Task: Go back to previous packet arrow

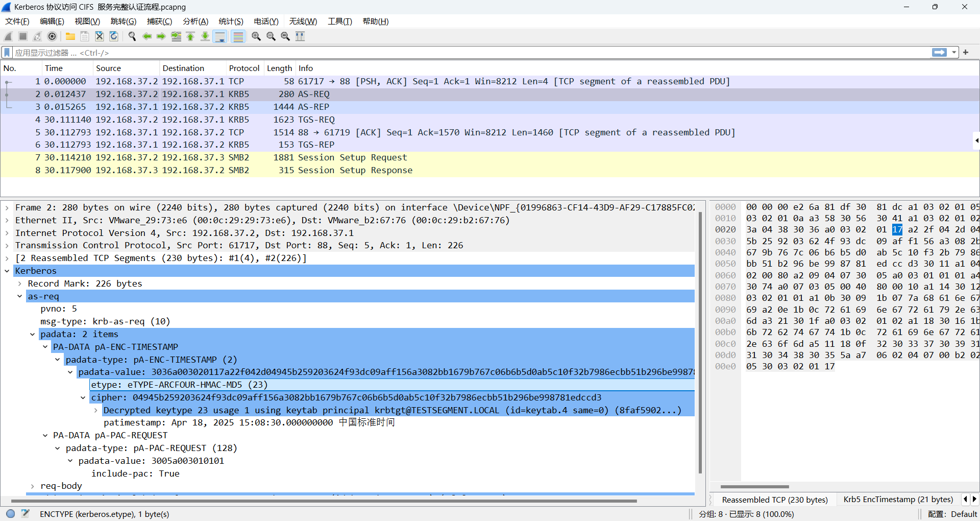Action: coord(147,36)
